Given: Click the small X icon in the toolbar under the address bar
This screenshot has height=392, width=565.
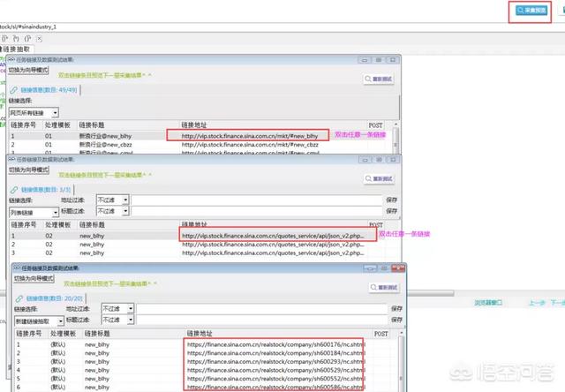Looking at the screenshot, I should pyautogui.click(x=39, y=39).
